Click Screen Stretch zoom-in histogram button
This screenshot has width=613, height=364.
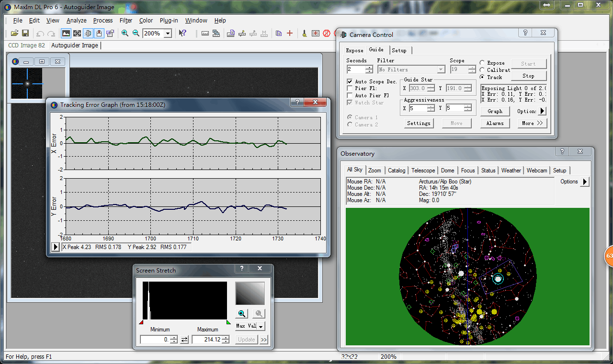point(242,314)
